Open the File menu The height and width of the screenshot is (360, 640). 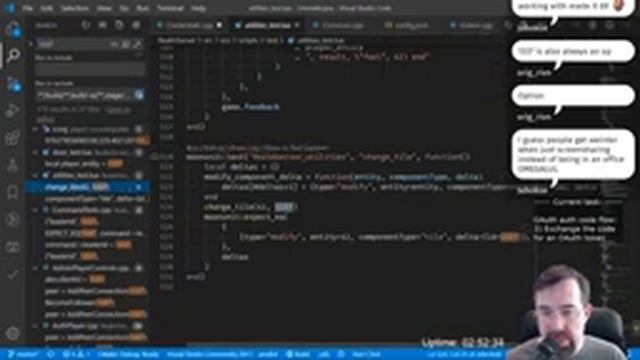27,8
